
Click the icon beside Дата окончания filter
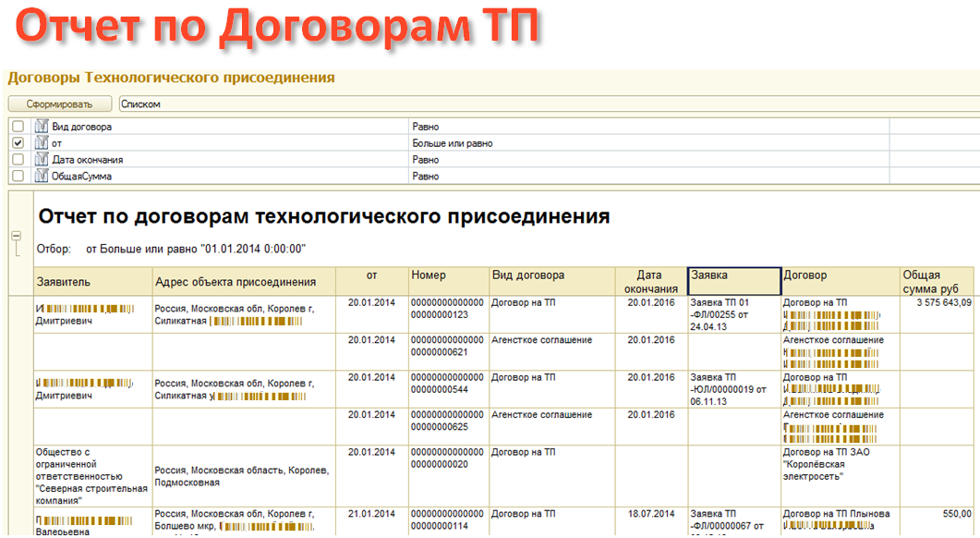click(x=41, y=160)
